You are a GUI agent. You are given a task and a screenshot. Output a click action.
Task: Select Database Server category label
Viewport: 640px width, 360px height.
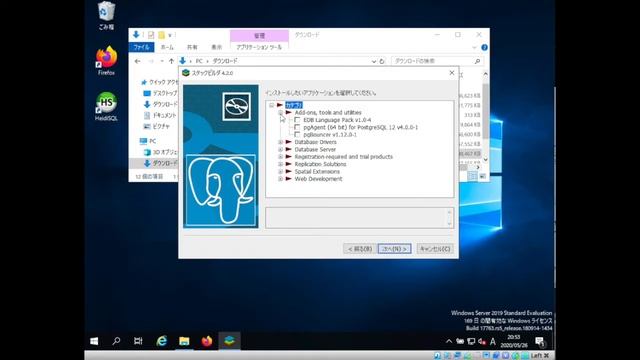point(315,149)
